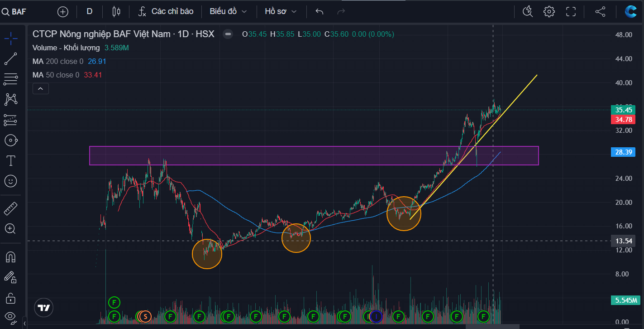This screenshot has width=644, height=329.
Task: Enter fullscreen chart mode
Action: (571, 11)
